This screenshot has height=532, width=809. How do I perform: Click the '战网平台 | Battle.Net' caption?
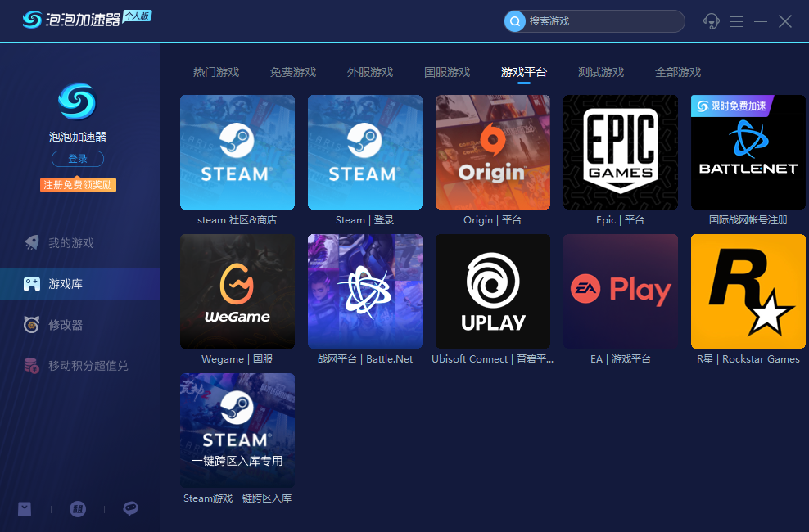point(364,359)
